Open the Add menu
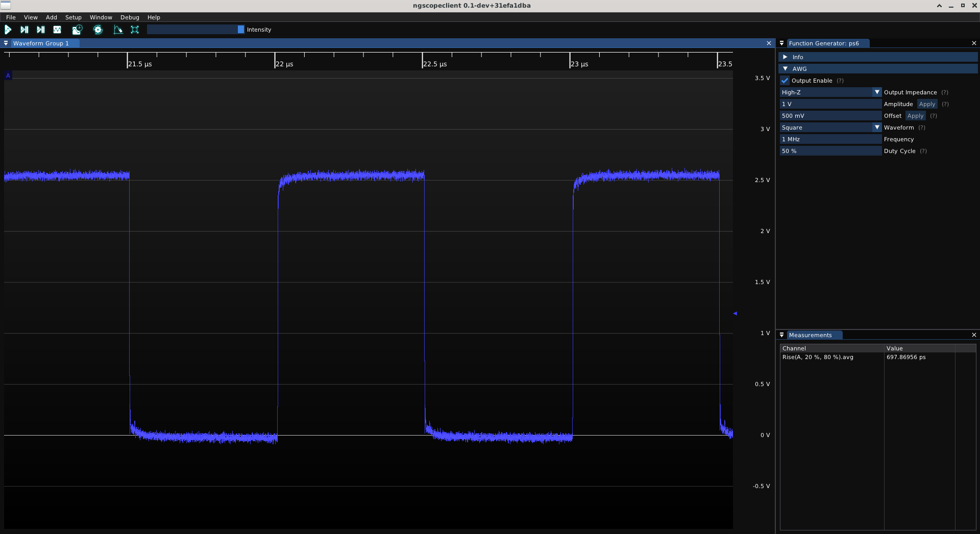This screenshot has width=980, height=534. (x=52, y=17)
